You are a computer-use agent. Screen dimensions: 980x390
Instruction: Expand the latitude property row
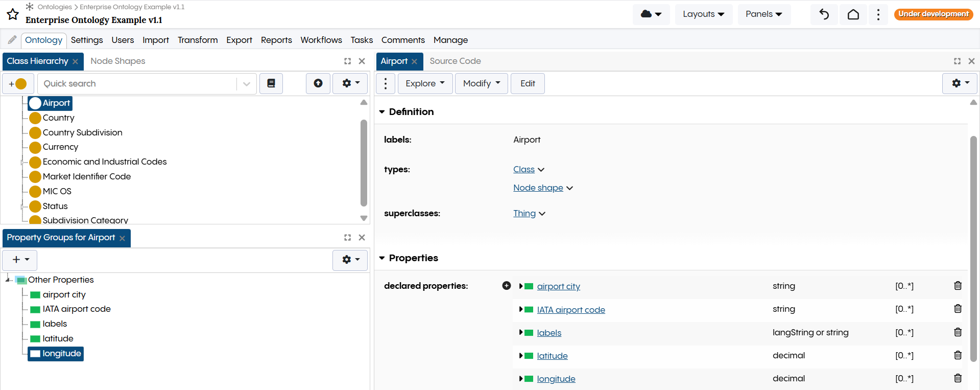[520, 356]
